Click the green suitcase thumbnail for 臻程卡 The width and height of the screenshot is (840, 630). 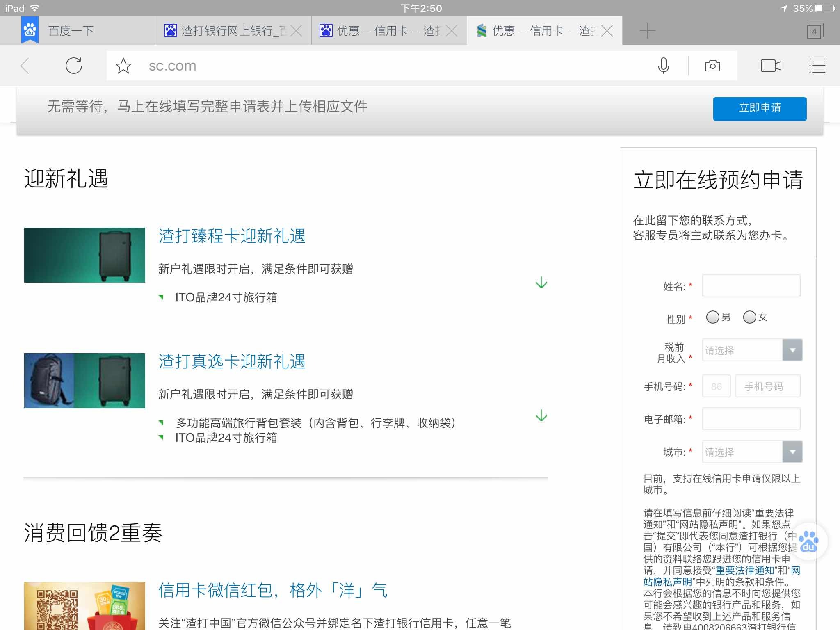[x=84, y=255]
